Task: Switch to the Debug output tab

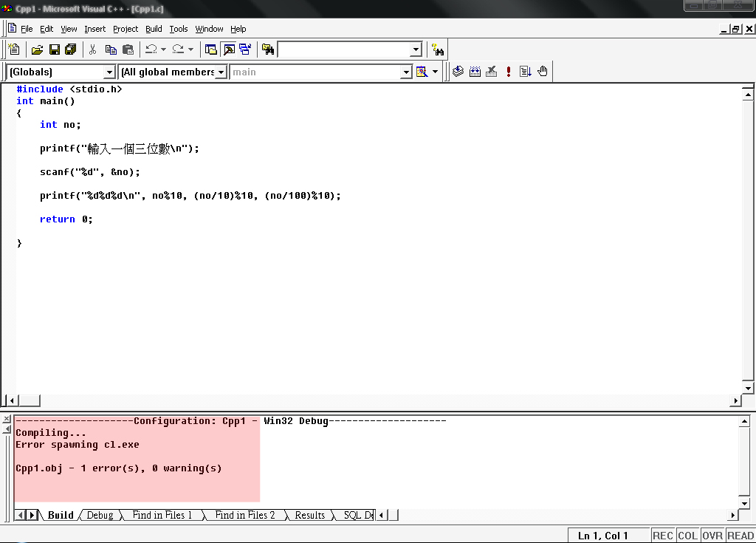Action: coord(100,515)
